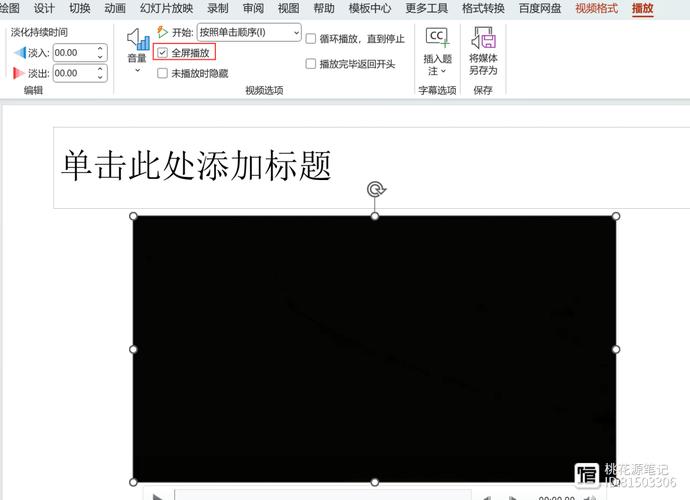Click the blue 淡入 fade-in icon
The height and width of the screenshot is (500, 690).
click(20, 53)
